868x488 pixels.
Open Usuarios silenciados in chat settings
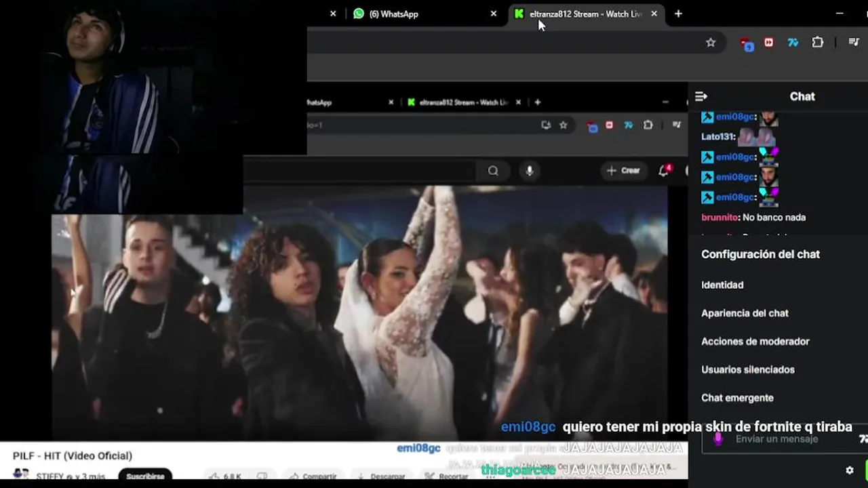(748, 370)
